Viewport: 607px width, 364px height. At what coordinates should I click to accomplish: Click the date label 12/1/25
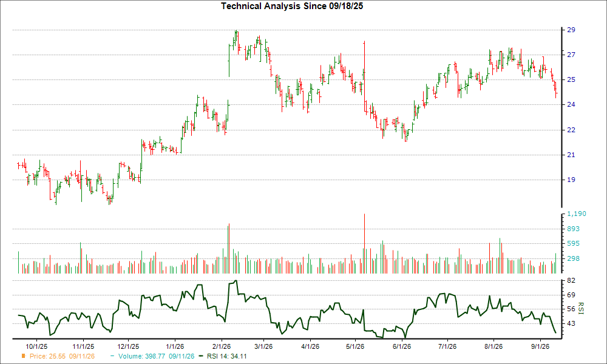pos(128,346)
